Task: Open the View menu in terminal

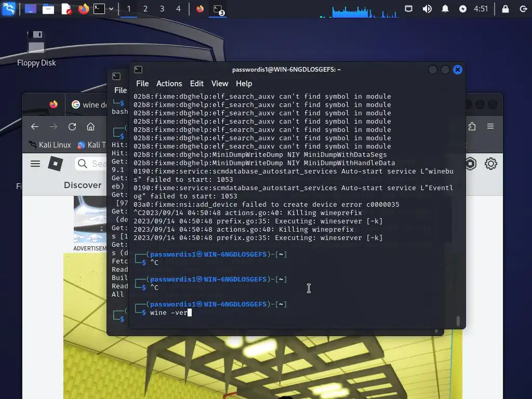Action: point(220,84)
